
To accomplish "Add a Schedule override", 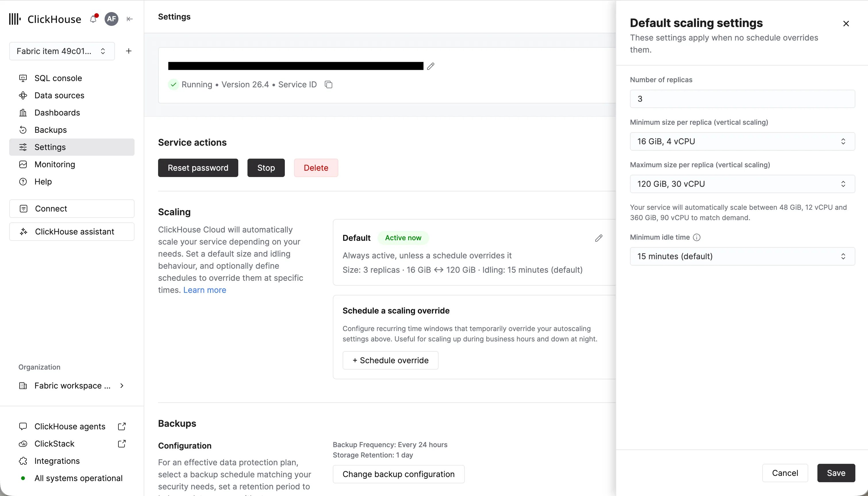I will tap(390, 360).
